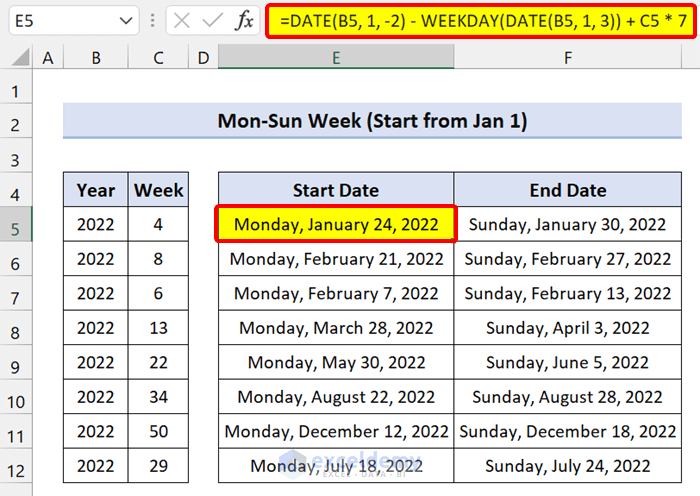Viewport: 700px width, 496px height.
Task: Click the Start Date header cell
Action: 336,190
